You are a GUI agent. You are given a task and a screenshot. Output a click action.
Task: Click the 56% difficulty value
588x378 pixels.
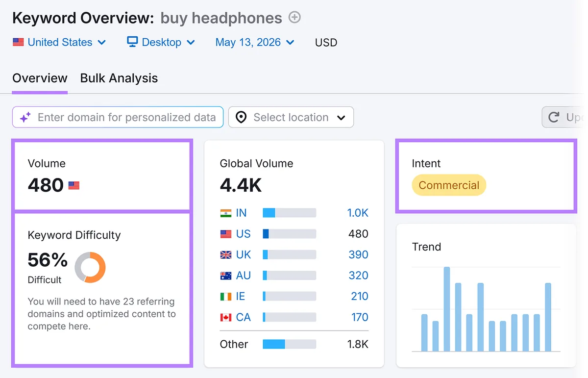pos(48,260)
